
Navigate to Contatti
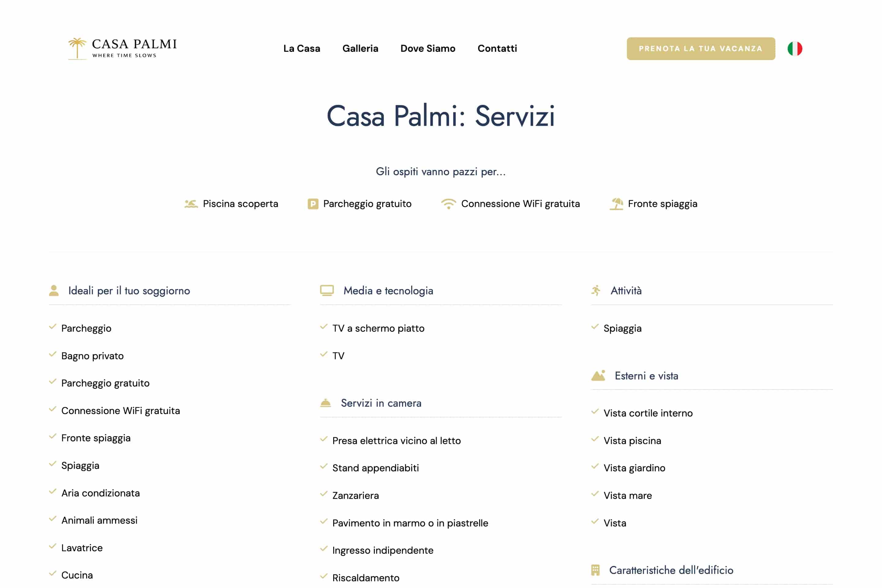coord(497,48)
